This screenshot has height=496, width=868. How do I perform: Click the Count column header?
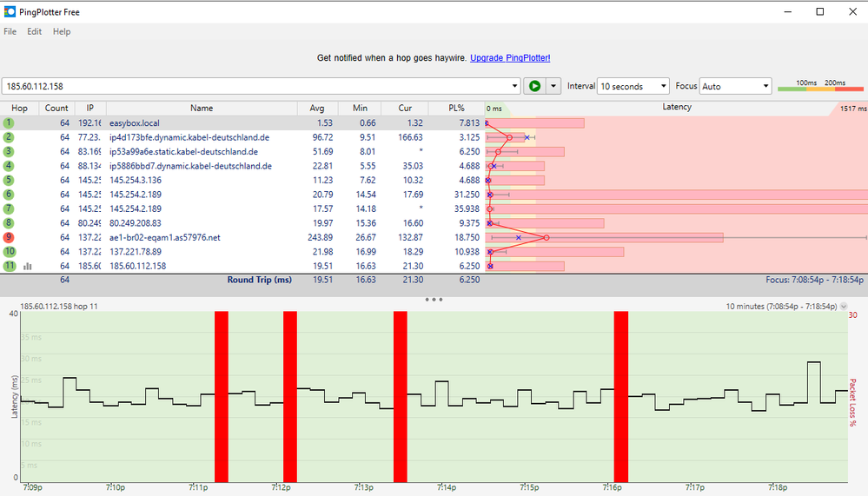tap(56, 108)
